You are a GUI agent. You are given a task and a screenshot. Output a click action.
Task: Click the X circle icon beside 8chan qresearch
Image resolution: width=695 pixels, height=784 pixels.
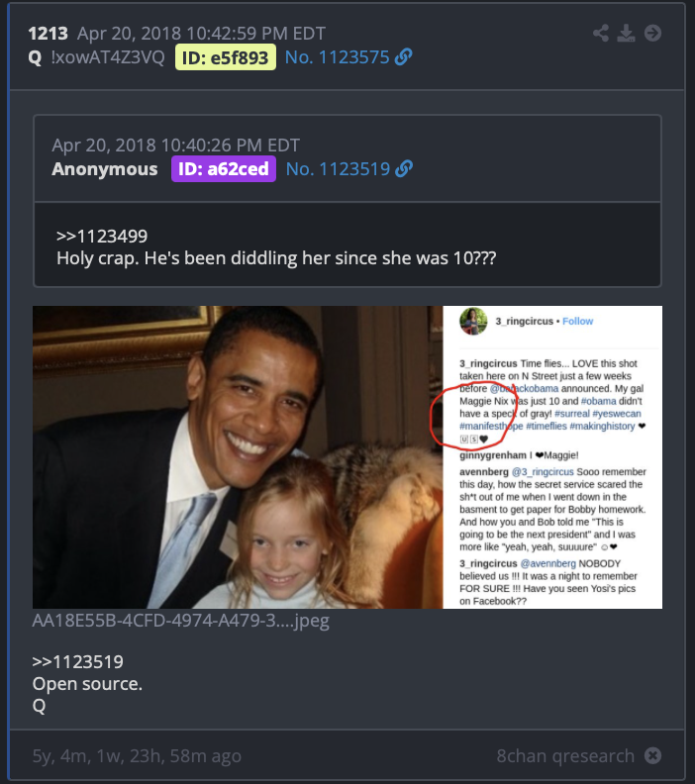(x=652, y=755)
